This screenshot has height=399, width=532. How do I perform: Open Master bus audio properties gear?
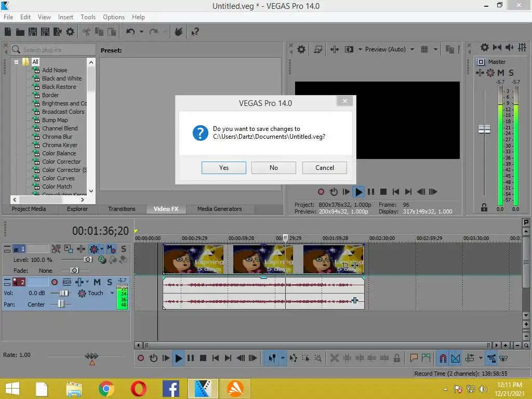point(485,47)
